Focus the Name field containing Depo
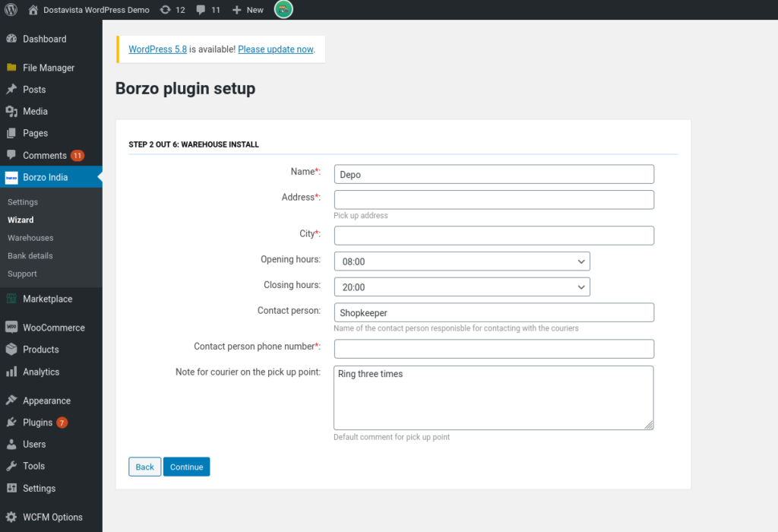The height and width of the screenshot is (532, 778). (494, 174)
